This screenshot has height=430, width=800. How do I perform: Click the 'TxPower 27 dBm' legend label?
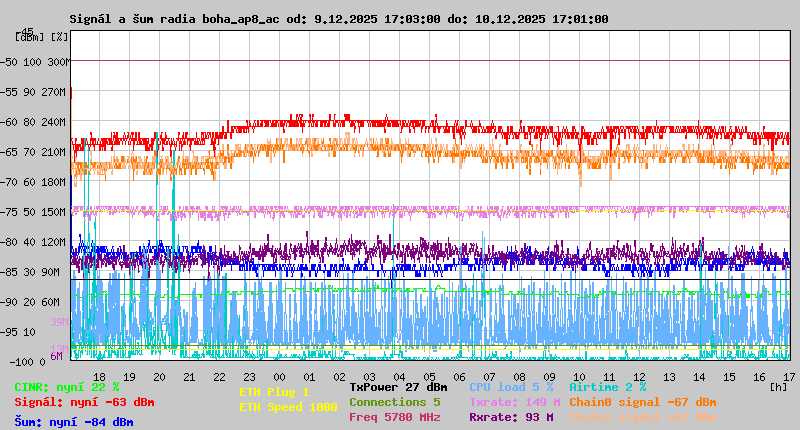(398, 387)
